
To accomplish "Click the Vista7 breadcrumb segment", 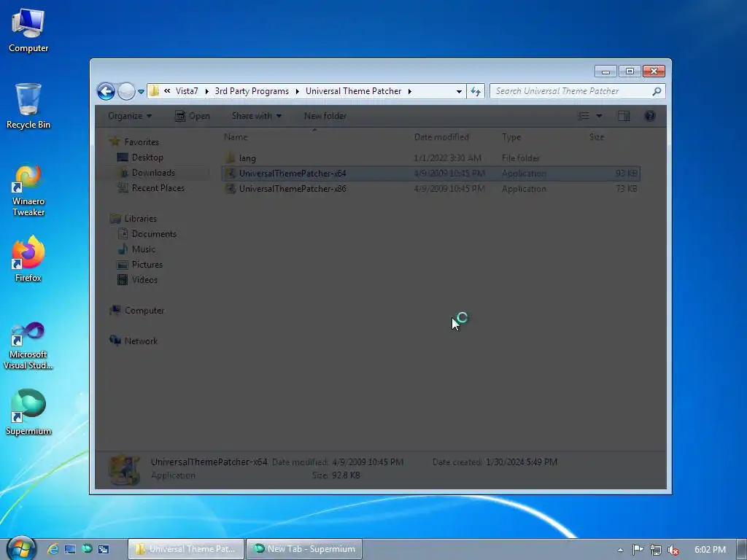I will click(x=187, y=91).
